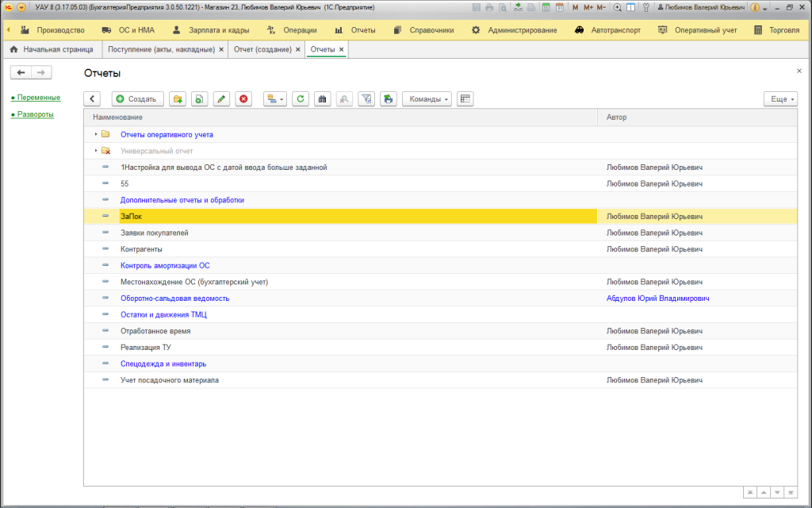Open the Переменные link
This screenshot has height=508, width=812.
click(x=39, y=98)
